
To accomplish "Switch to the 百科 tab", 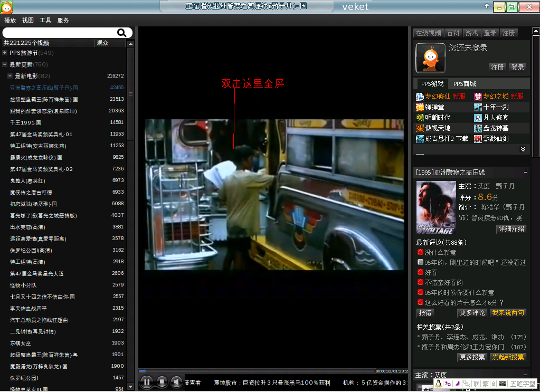I will pos(453,33).
